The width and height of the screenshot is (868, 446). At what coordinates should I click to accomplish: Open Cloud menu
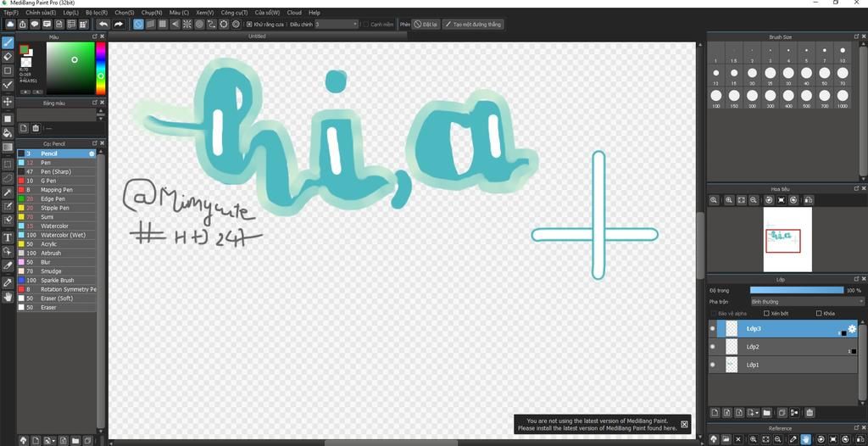(x=294, y=12)
